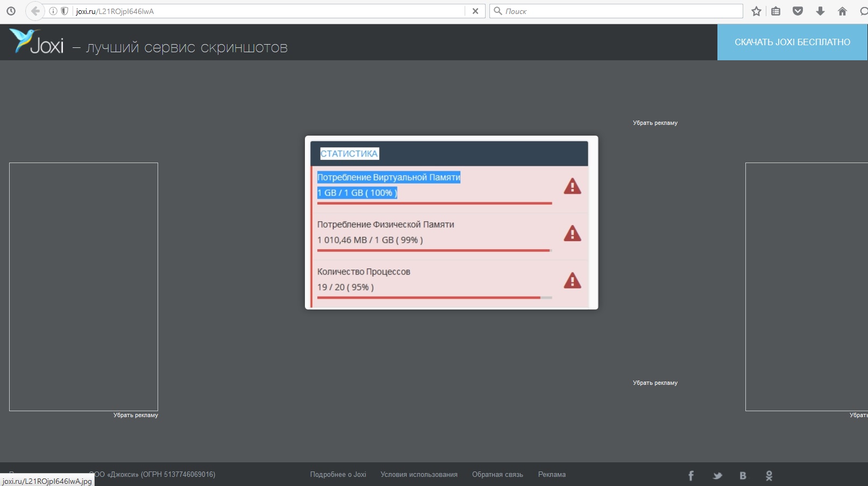This screenshot has height=486, width=868.
Task: Bookmark this page with the star icon
Action: point(756,11)
